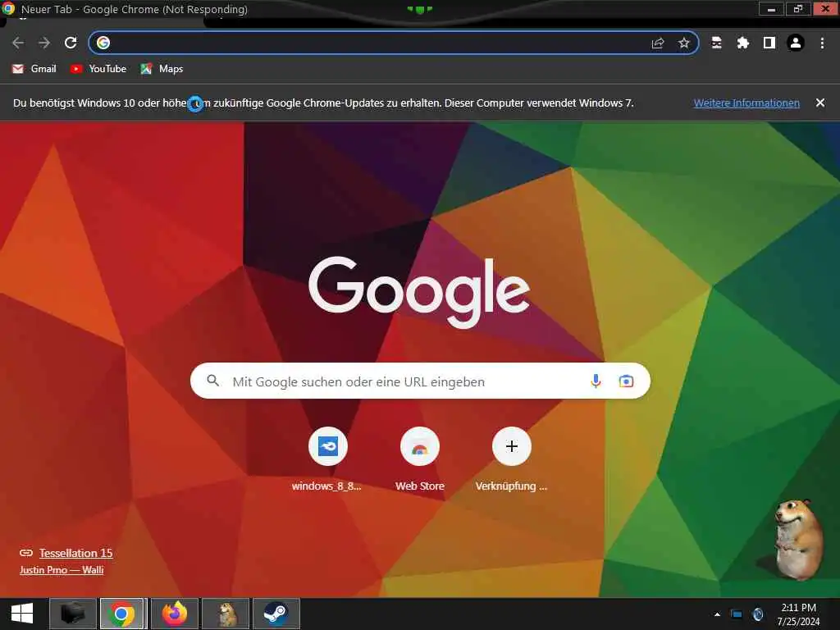Click the magnifier icon in search box
840x630 pixels.
pos(212,381)
